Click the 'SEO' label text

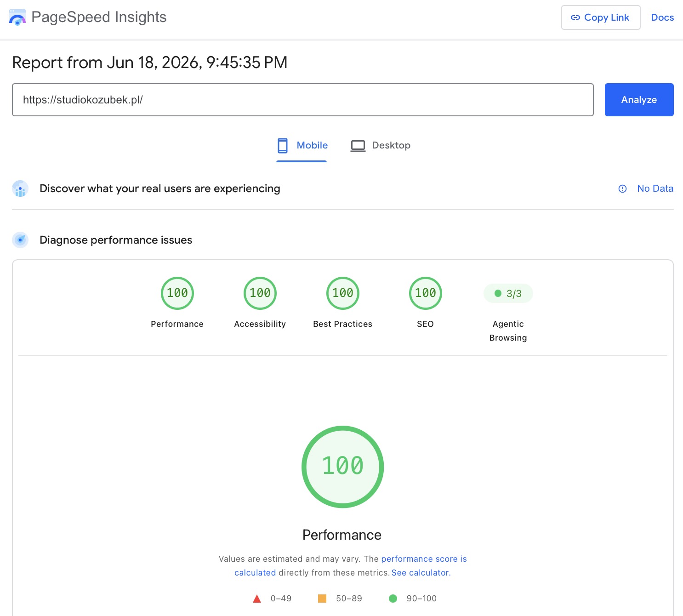coord(426,324)
